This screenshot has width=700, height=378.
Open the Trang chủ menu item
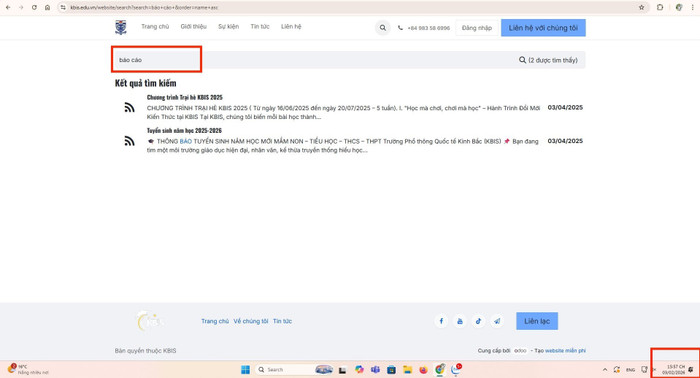click(x=155, y=27)
